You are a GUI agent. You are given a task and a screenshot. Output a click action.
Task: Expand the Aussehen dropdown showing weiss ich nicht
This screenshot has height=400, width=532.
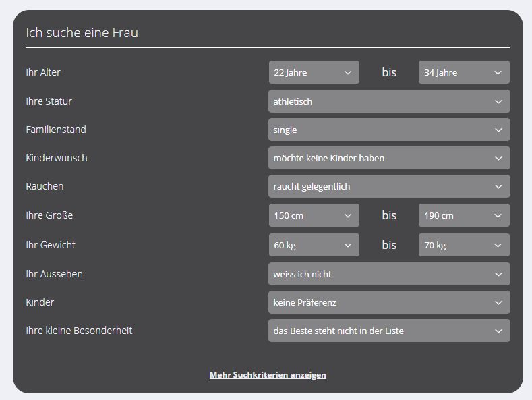389,274
